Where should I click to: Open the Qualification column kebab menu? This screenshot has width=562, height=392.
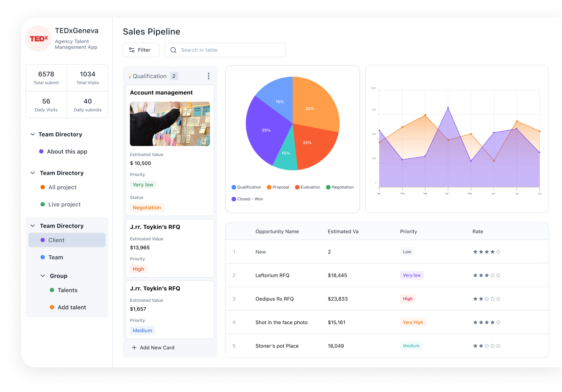[208, 76]
